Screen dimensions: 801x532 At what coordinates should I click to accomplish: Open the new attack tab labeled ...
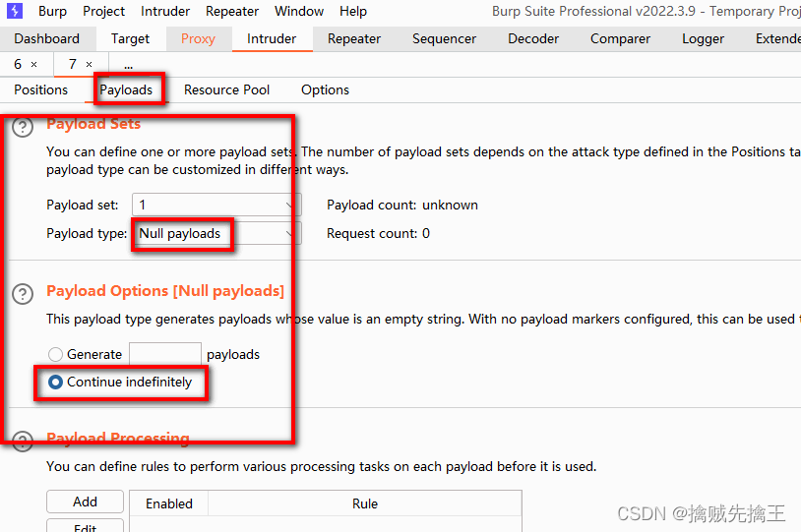tap(128, 65)
